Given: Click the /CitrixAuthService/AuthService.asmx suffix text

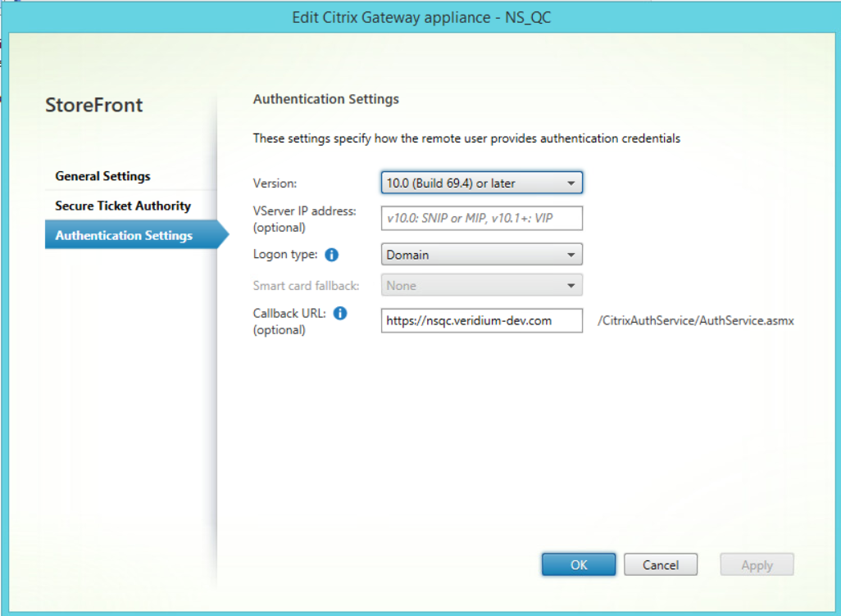Looking at the screenshot, I should click(x=696, y=321).
